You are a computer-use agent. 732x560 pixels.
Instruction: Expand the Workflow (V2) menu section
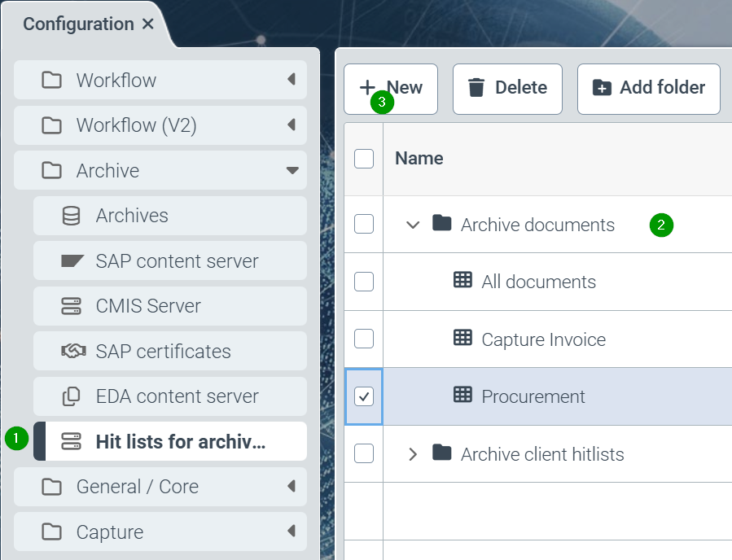pos(291,125)
